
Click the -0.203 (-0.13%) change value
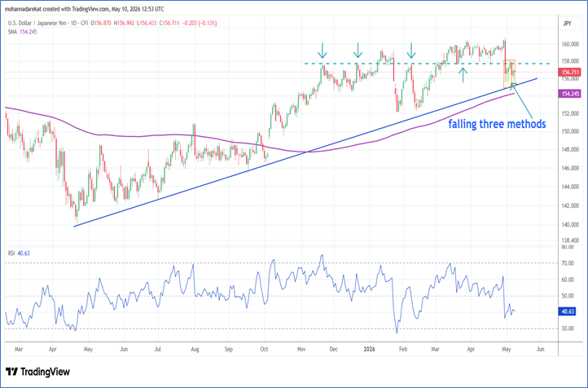click(x=200, y=24)
